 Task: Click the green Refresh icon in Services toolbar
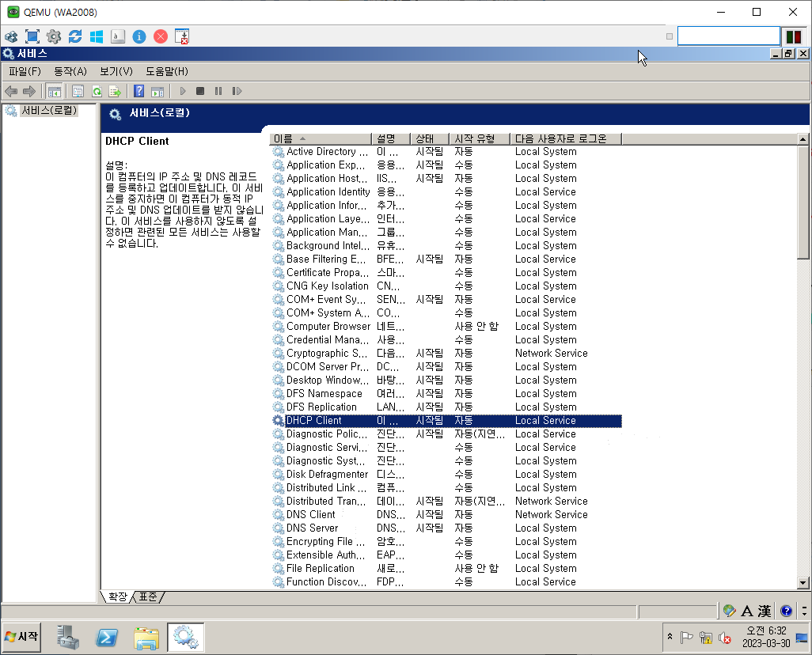[97, 92]
